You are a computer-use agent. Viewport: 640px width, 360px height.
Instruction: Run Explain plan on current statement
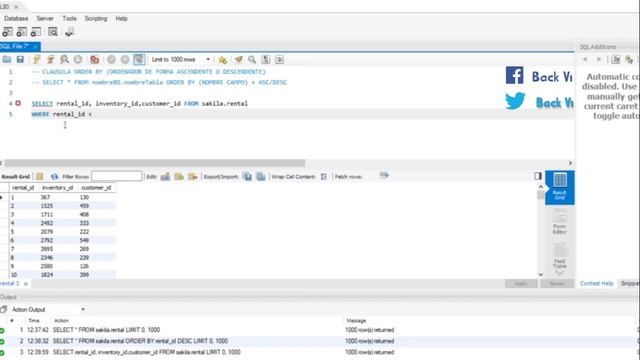click(x=64, y=60)
